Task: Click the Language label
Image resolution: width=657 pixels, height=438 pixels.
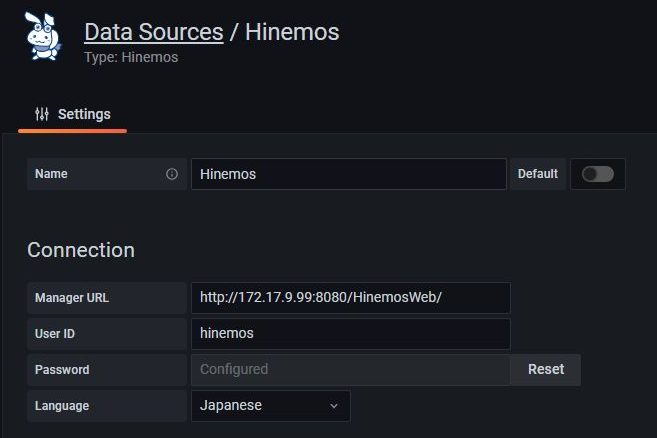Action: 62,406
